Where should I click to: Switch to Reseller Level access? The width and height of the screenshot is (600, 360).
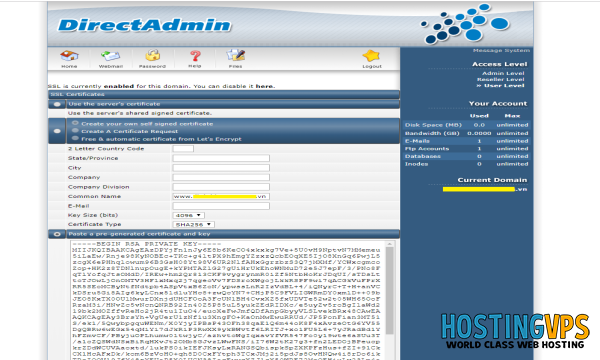[501, 79]
